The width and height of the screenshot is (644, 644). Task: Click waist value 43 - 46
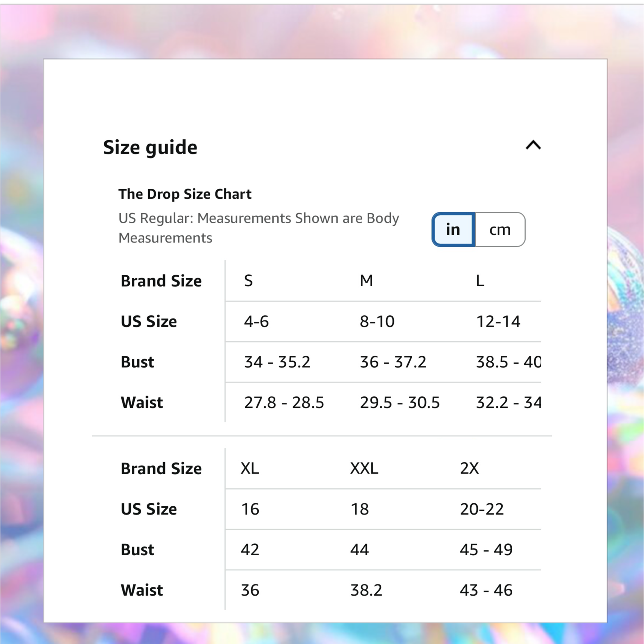tap(486, 590)
